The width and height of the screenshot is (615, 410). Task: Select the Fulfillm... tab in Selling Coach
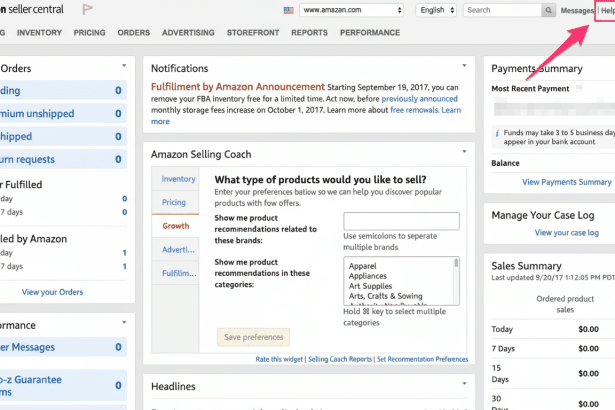176,273
